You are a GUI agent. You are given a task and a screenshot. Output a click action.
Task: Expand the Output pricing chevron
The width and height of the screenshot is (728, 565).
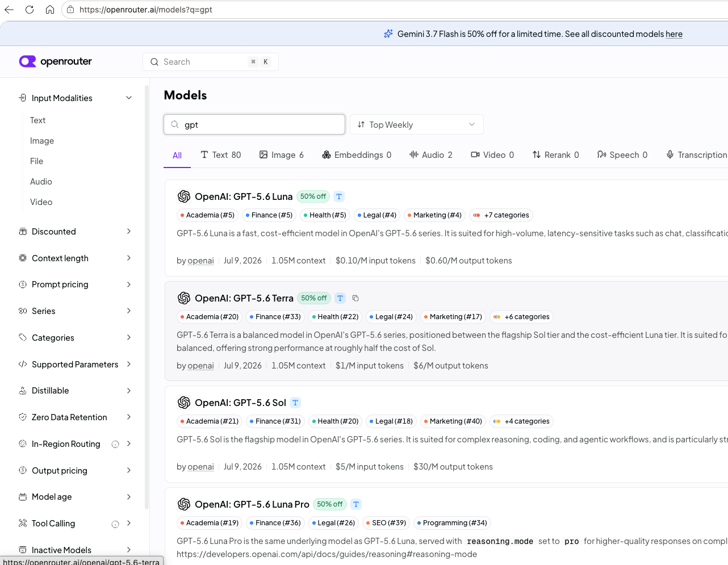(129, 471)
